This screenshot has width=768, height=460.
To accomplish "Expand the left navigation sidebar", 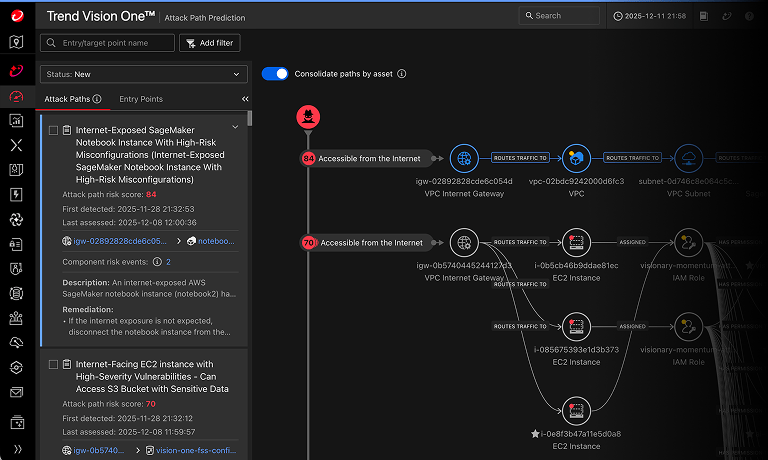I will click(16, 449).
